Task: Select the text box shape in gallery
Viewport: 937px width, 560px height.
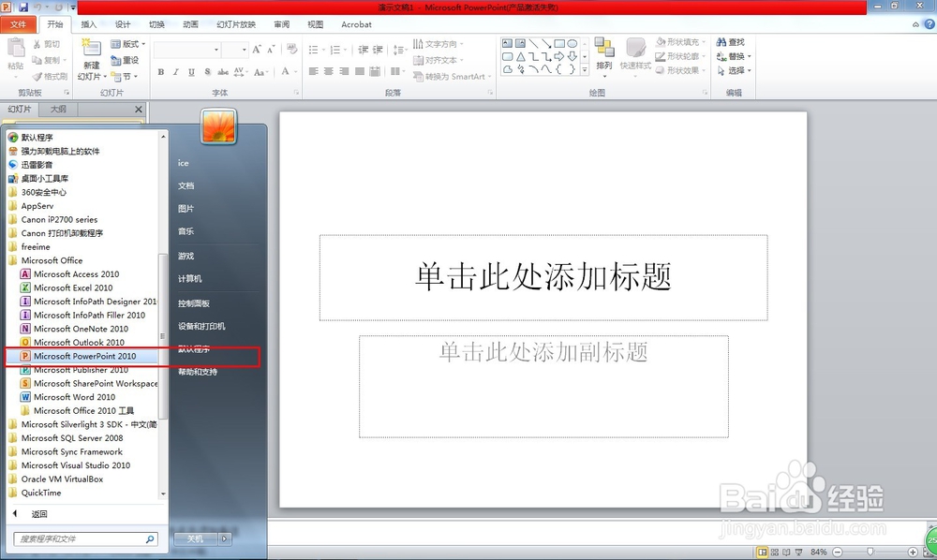Action: [x=507, y=44]
